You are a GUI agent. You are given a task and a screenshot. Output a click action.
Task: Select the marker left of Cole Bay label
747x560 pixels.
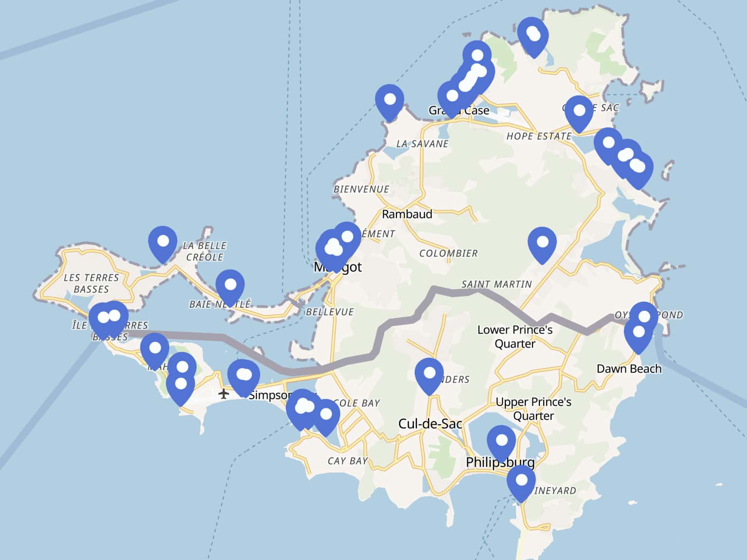coord(326,416)
